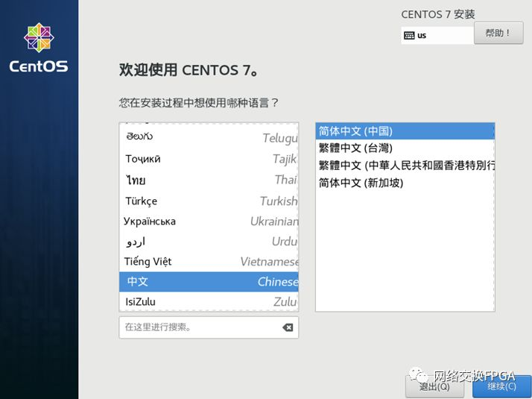Click the 退出(Q) quit button
The height and width of the screenshot is (399, 532).
point(434,386)
